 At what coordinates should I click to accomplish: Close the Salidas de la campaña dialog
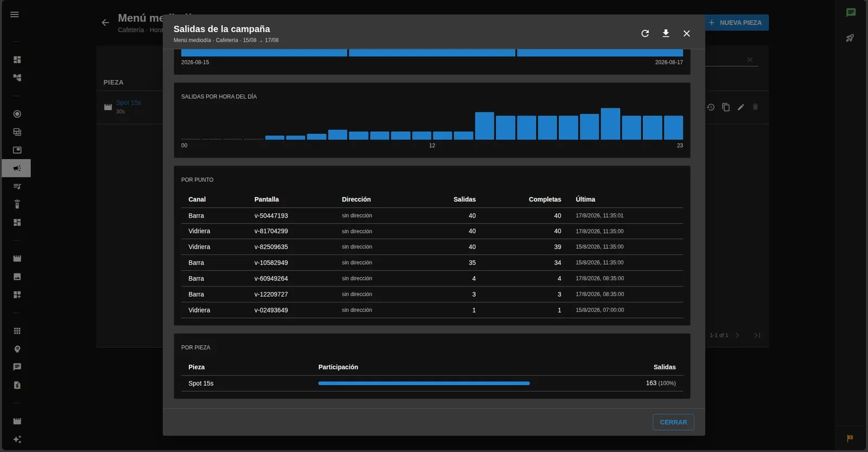[687, 34]
